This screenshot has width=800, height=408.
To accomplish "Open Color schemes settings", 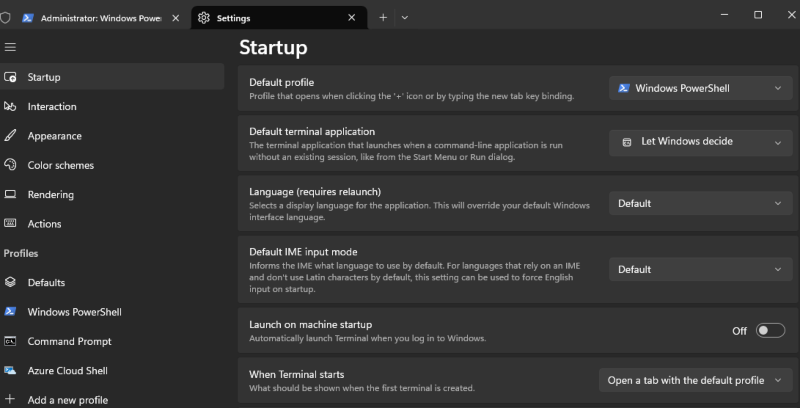I will [112, 165].
